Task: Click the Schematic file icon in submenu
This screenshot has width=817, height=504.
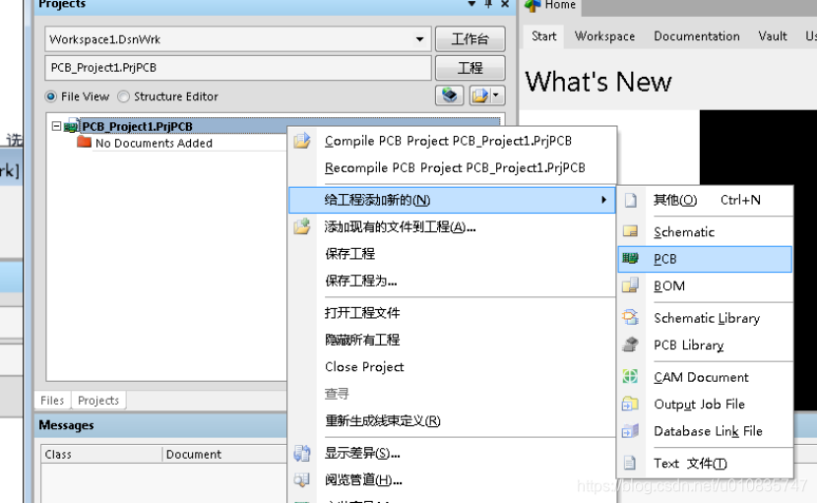Action: 631,232
